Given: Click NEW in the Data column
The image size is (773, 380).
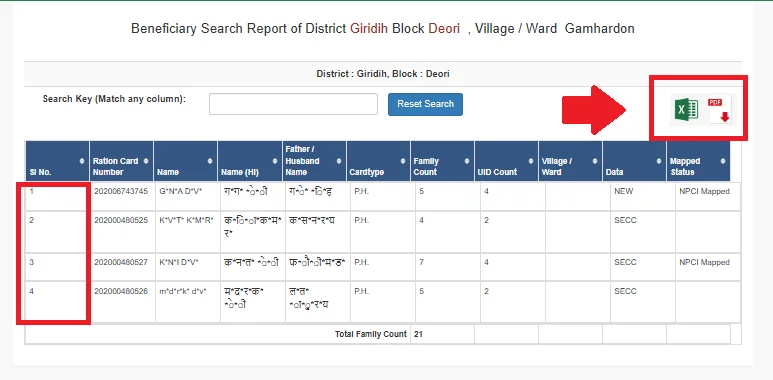Looking at the screenshot, I should tap(623, 192).
